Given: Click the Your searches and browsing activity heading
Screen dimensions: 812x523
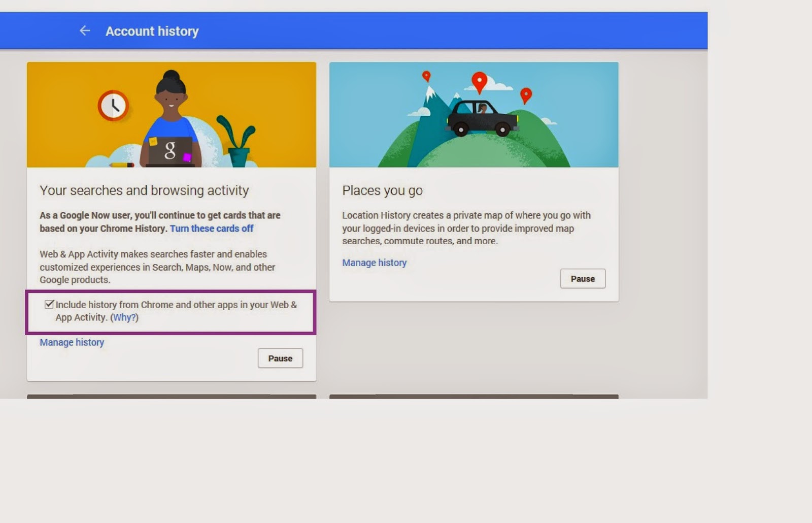Looking at the screenshot, I should [x=144, y=190].
